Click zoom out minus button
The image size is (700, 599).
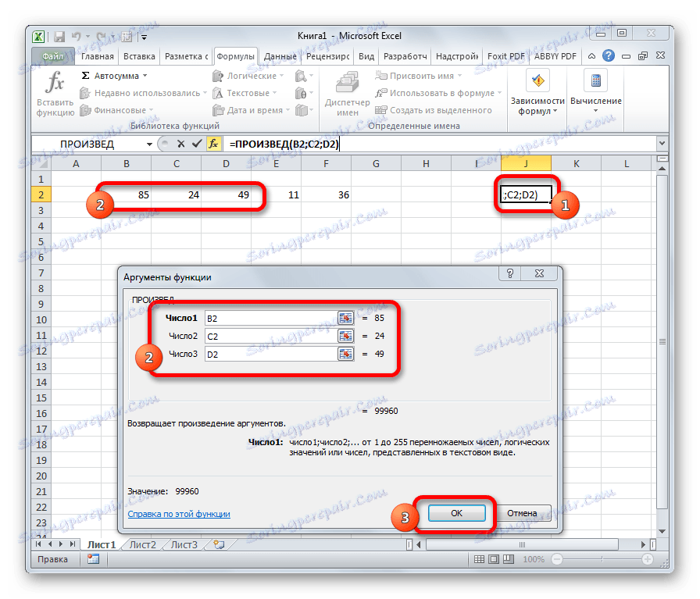point(556,559)
